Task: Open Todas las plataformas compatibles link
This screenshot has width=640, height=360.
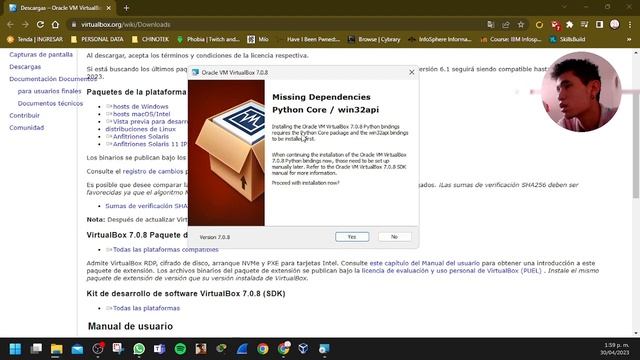Action: click(165, 249)
